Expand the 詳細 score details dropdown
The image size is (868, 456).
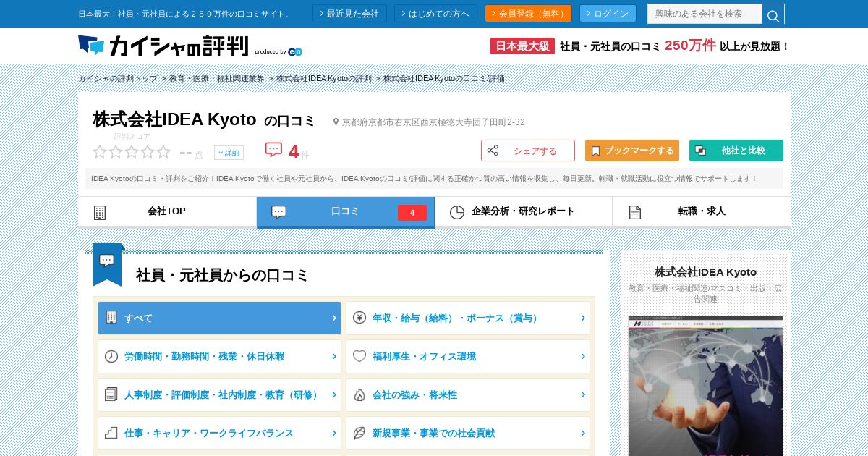[229, 153]
